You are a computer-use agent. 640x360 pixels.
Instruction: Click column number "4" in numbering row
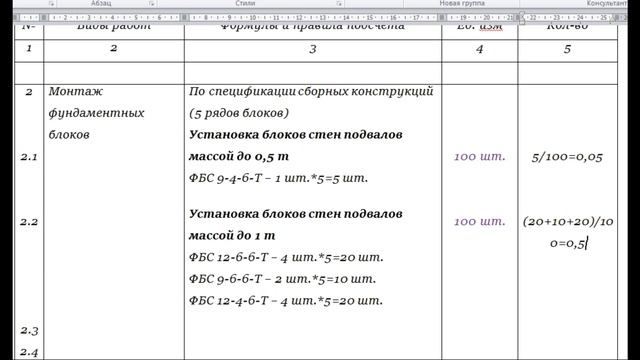click(480, 49)
